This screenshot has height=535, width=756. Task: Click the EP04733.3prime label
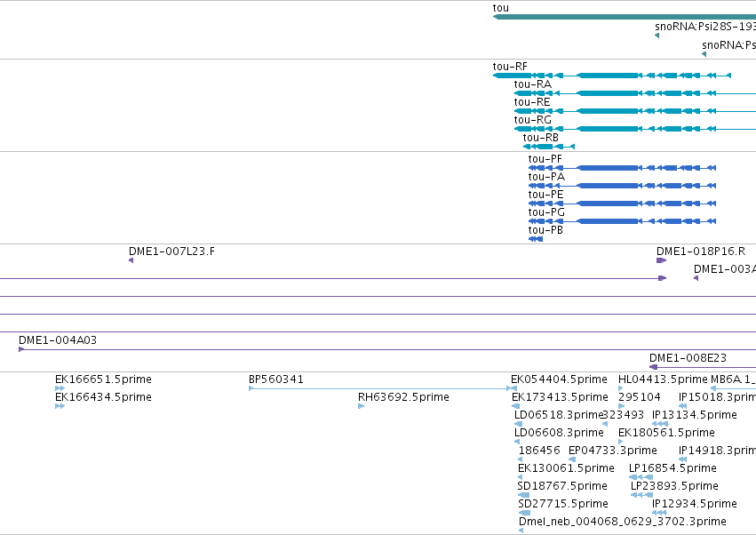(613, 451)
